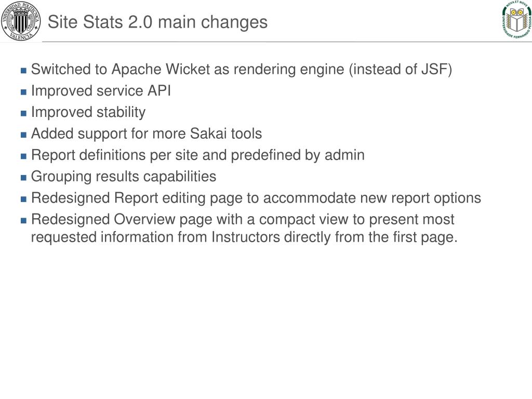Click the bullet before Improved stability

point(23,113)
